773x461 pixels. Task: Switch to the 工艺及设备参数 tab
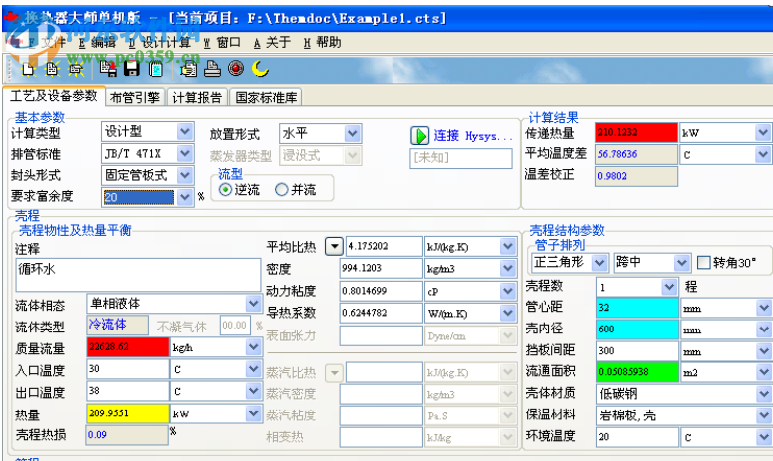pos(54,96)
